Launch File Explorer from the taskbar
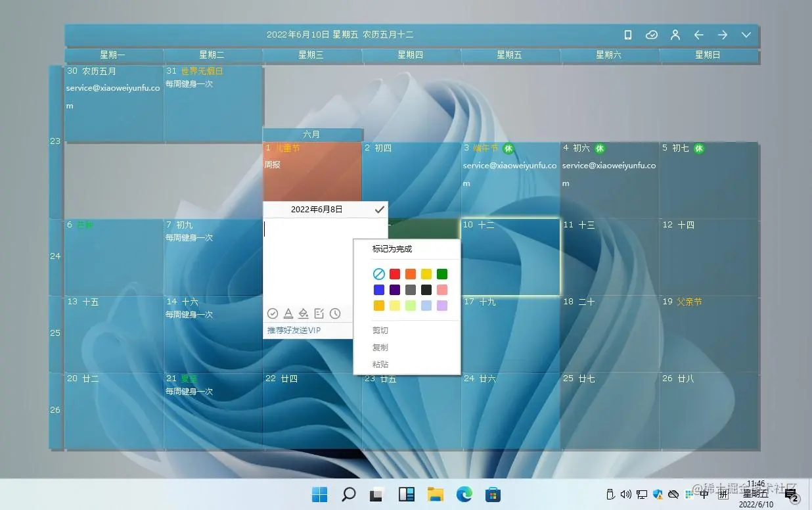812x510 pixels. point(435,494)
